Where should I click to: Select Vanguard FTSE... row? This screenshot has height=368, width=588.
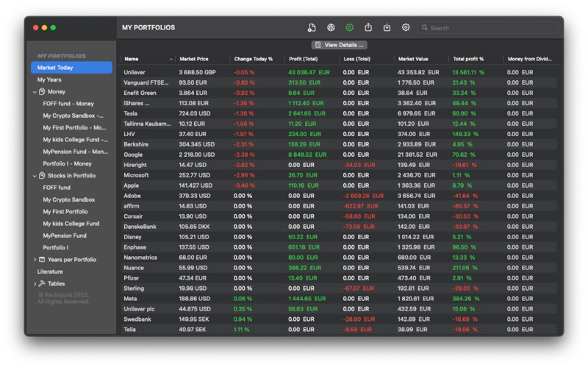(x=339, y=82)
